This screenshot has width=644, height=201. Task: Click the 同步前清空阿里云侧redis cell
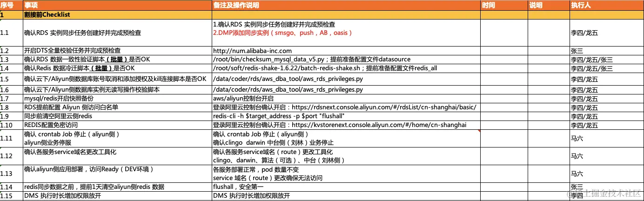(x=117, y=116)
